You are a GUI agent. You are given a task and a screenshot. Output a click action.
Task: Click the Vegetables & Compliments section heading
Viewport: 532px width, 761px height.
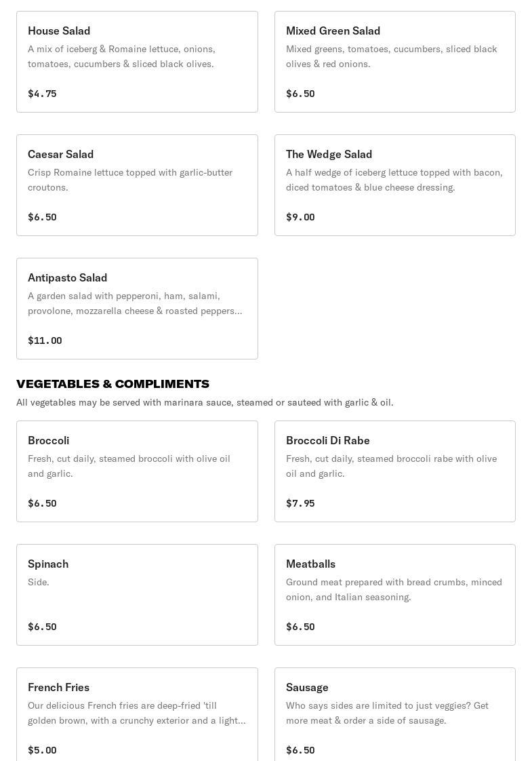[112, 384]
